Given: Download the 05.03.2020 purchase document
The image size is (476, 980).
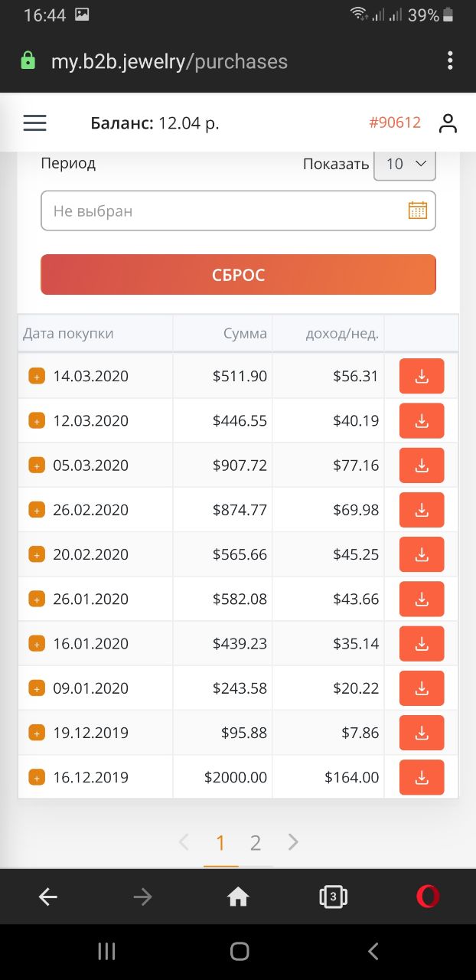Looking at the screenshot, I should pos(422,465).
